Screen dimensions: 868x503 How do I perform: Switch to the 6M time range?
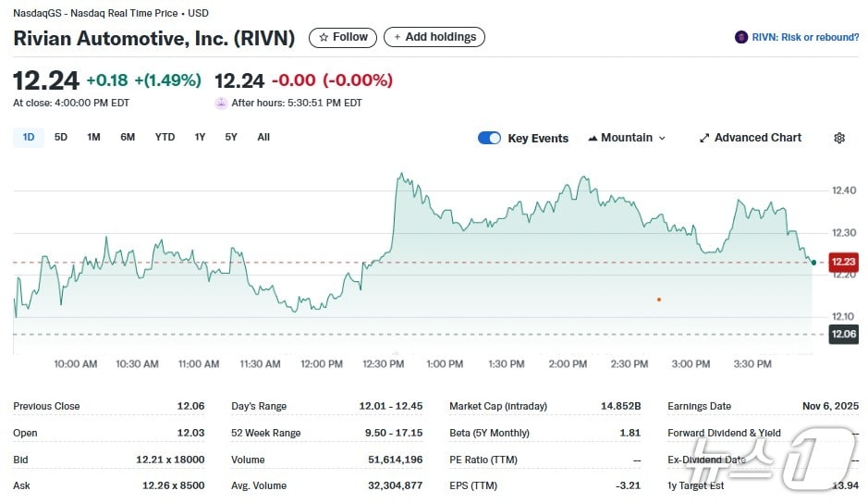128,137
